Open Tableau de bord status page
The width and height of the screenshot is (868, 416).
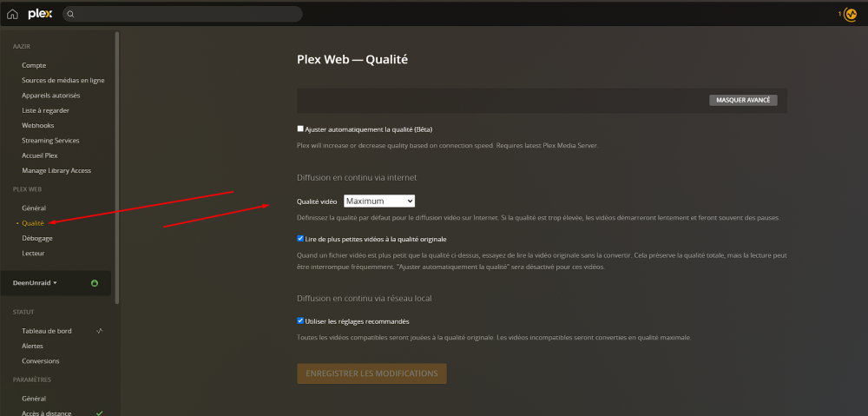47,331
